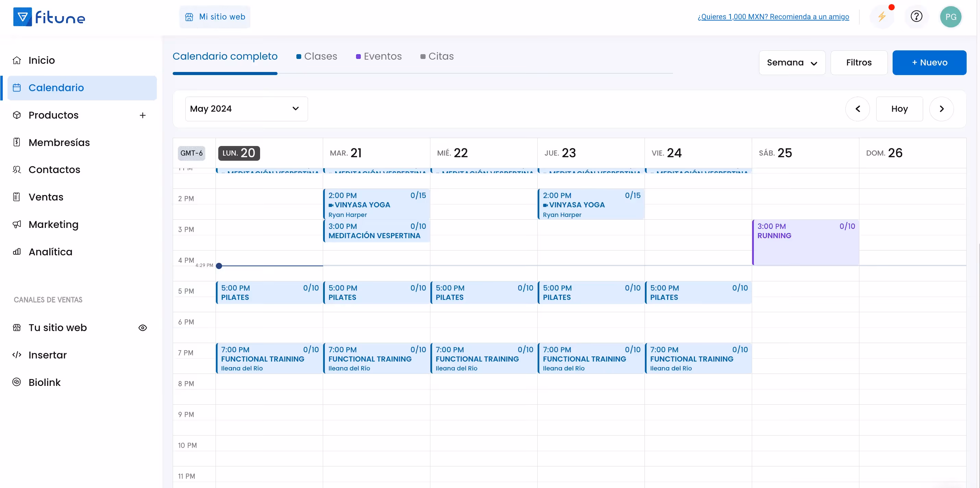Open the Ventas section

pos(46,197)
